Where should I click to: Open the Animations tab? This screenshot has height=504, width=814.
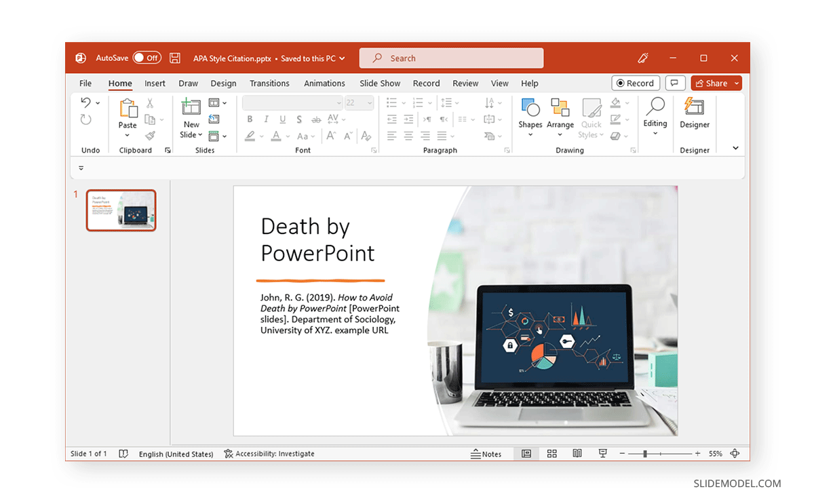tap(324, 83)
